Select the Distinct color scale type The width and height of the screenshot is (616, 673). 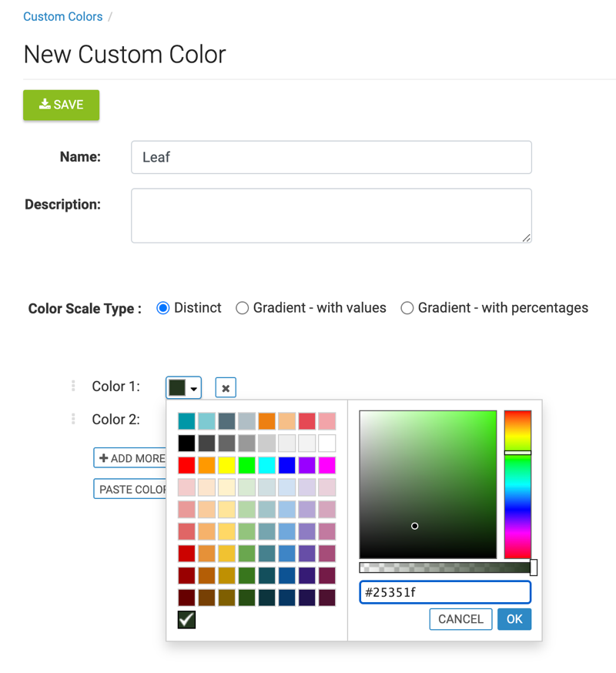click(x=163, y=308)
